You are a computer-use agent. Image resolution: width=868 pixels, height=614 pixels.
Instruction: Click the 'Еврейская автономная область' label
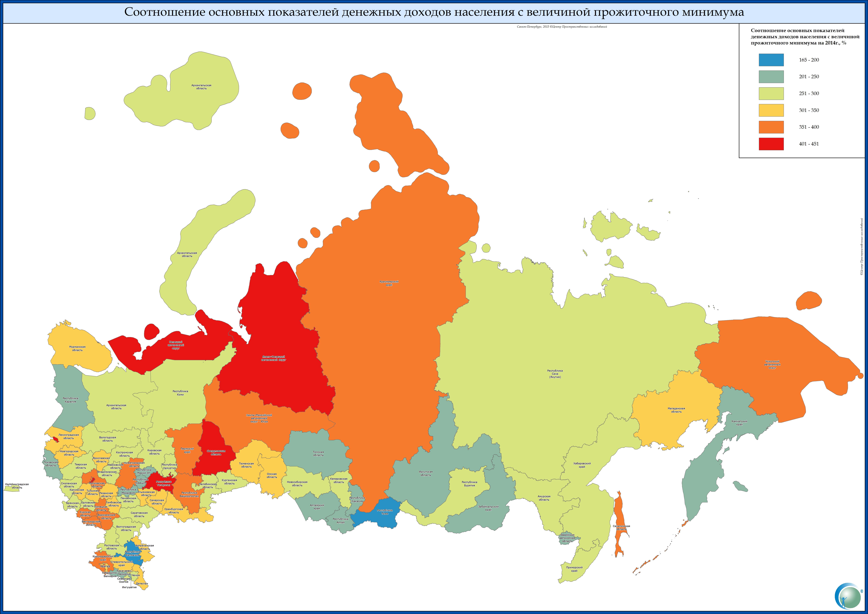[x=567, y=538]
